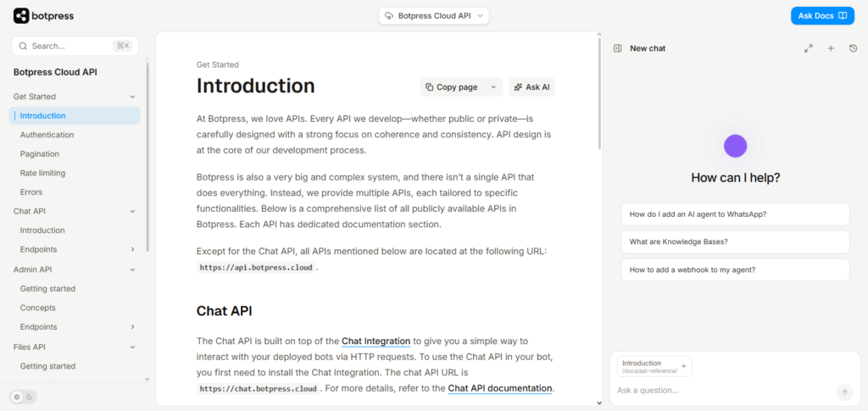This screenshot has height=411, width=868.
Task: Click the sidebar scrollbar
Action: [x=147, y=157]
